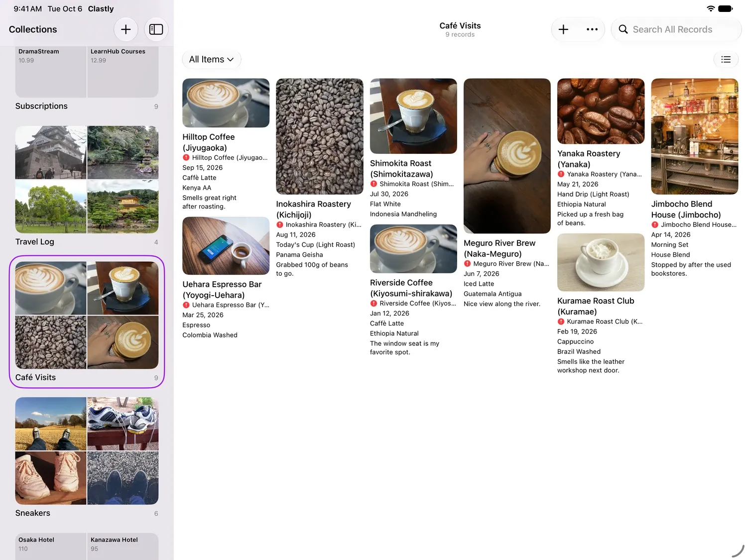This screenshot has height=560, width=747.
Task: Check the battery status icon
Action: pos(726,8)
